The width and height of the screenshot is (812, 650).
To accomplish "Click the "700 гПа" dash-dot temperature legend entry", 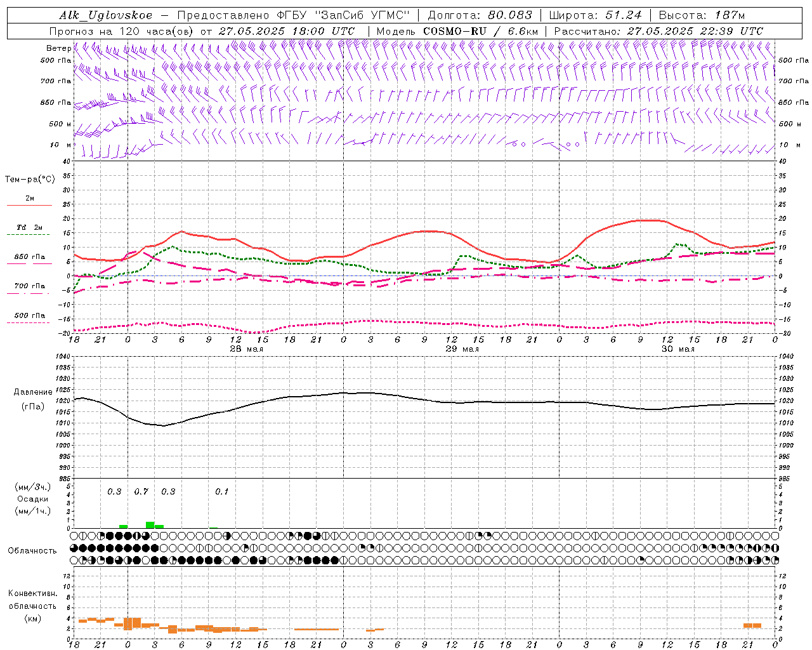I will 29,286.
